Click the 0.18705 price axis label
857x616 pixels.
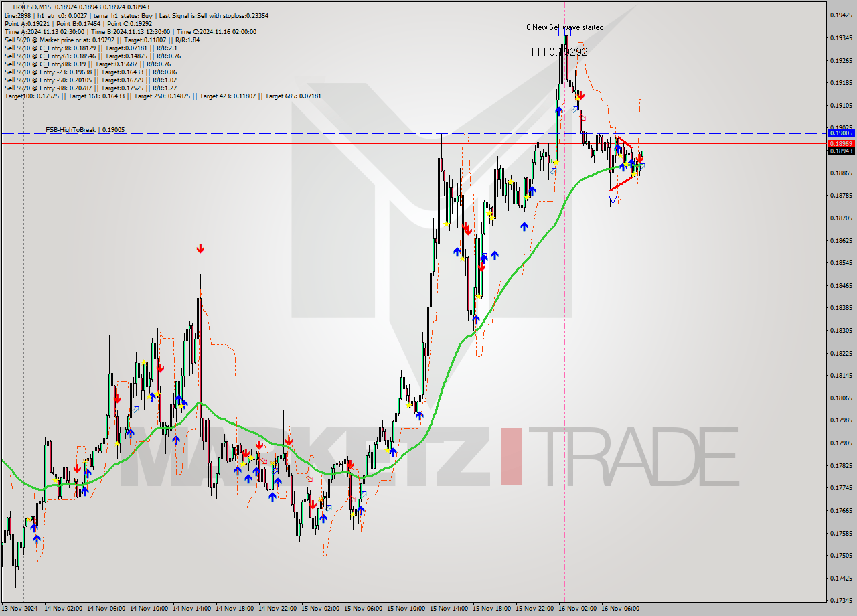841,218
